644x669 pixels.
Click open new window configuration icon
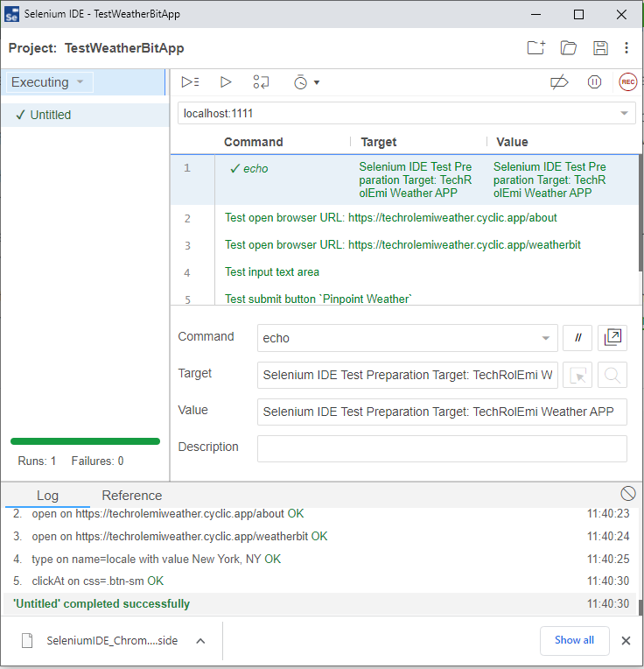[612, 338]
